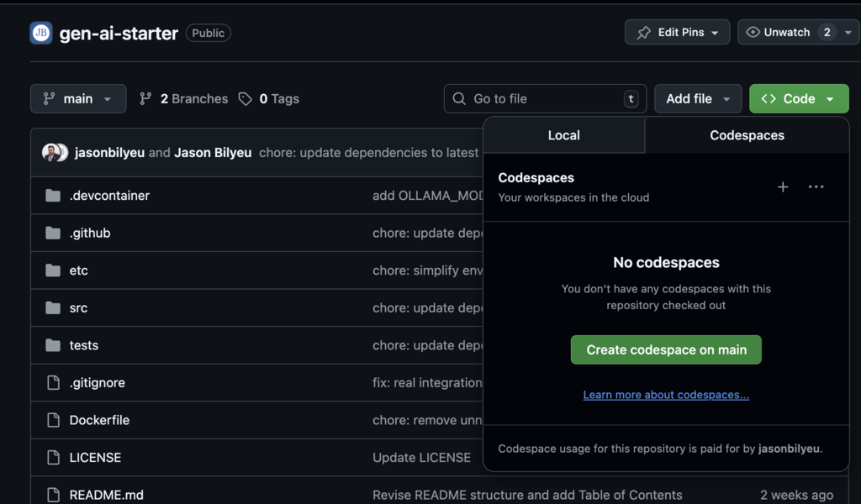Click the plus icon to create codespace
The image size is (861, 504).
point(783,187)
